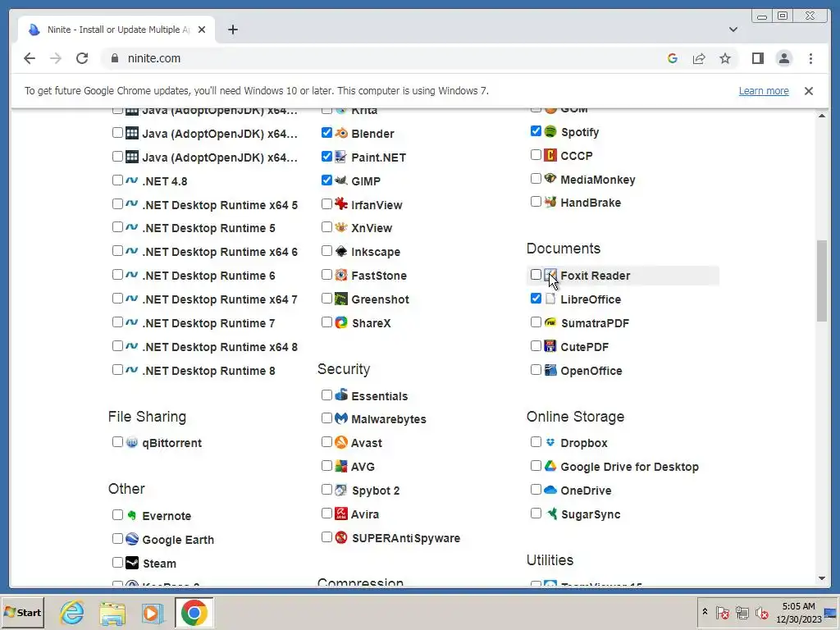
Task: Click the CutePDF icon
Action: [x=550, y=346]
